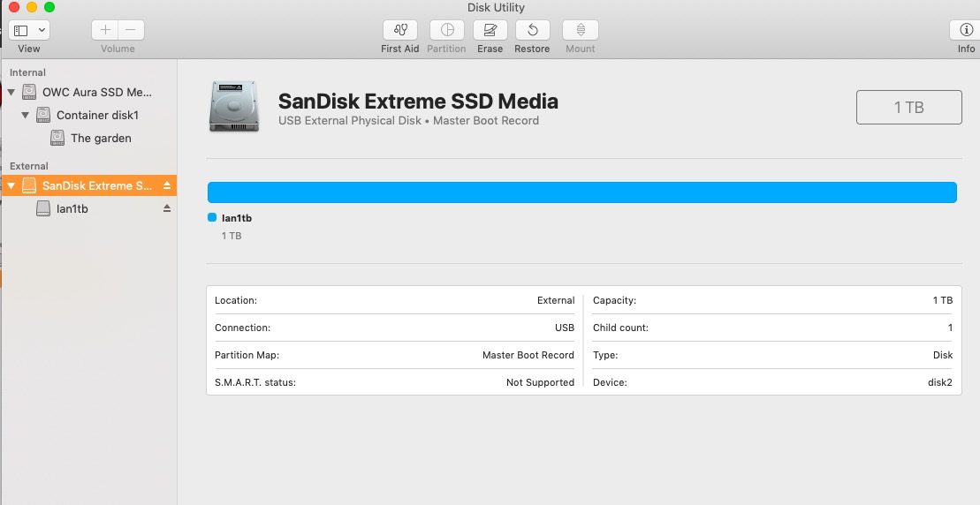Select OWC Aura SSD Media in sidebar
Image resolution: width=980 pixels, height=505 pixels.
[88, 93]
